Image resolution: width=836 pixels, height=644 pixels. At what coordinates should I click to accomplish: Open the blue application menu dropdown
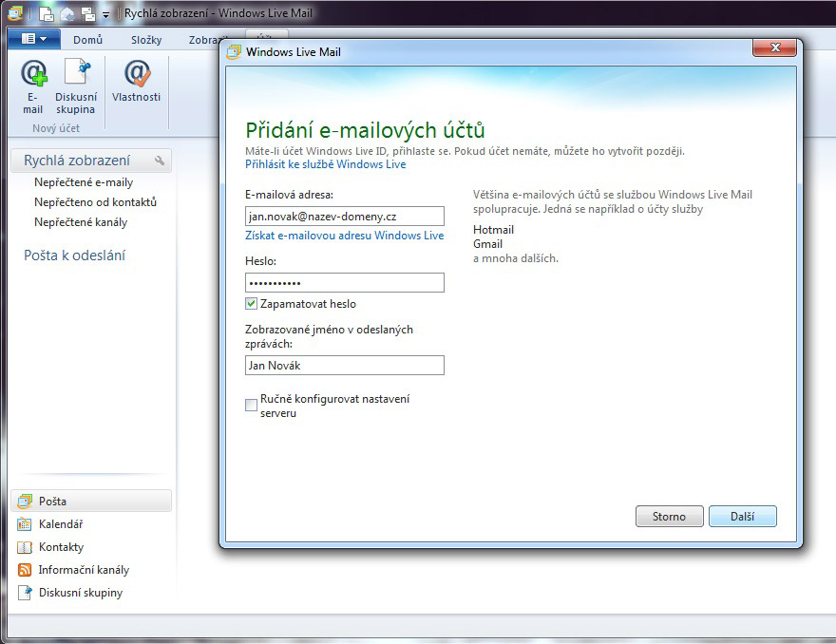(x=34, y=39)
